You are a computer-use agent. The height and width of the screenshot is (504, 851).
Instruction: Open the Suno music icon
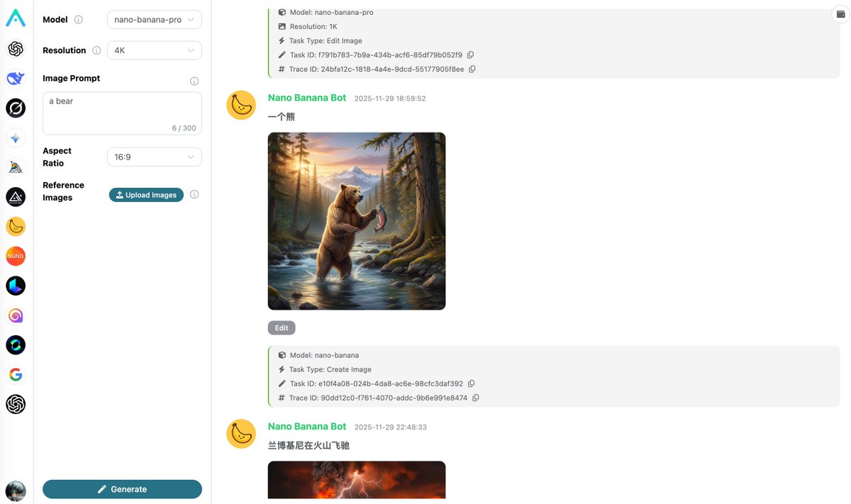(x=16, y=256)
